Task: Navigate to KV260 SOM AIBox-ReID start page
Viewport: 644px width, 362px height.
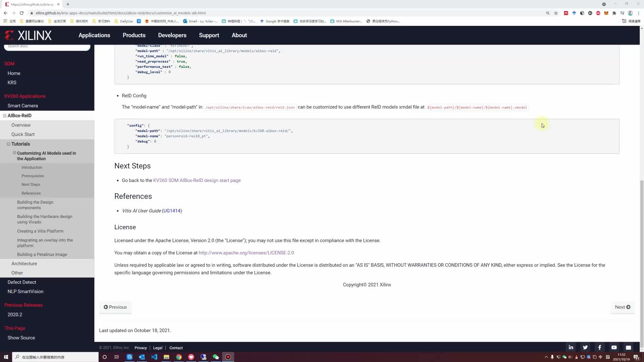Action: 197,180
